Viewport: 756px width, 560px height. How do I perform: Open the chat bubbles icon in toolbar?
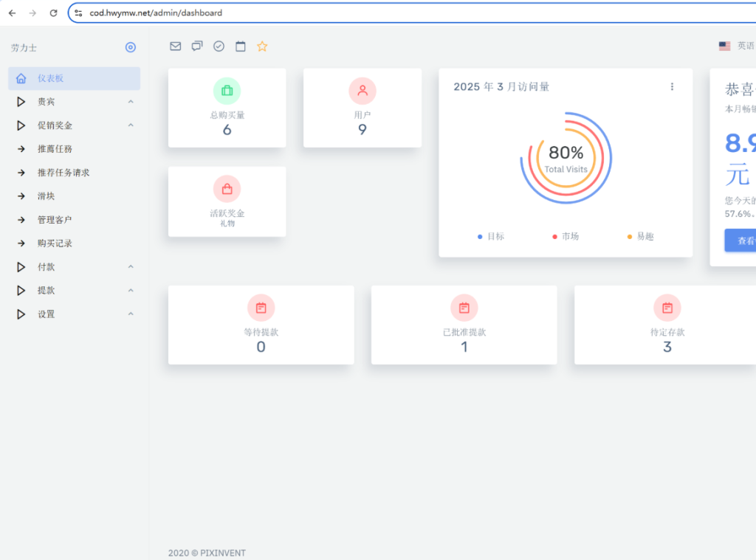point(197,46)
